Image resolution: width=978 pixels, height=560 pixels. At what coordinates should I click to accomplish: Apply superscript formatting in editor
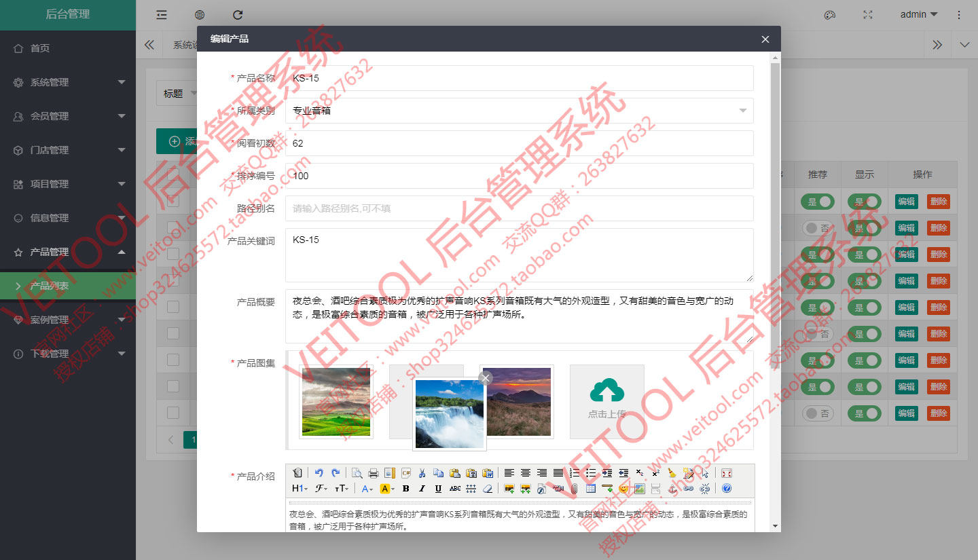[656, 473]
